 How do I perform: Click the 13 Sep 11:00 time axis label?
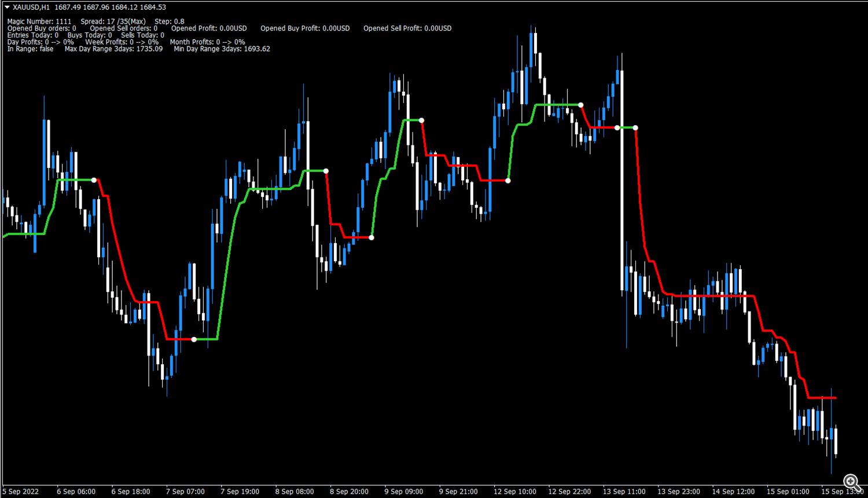click(624, 492)
